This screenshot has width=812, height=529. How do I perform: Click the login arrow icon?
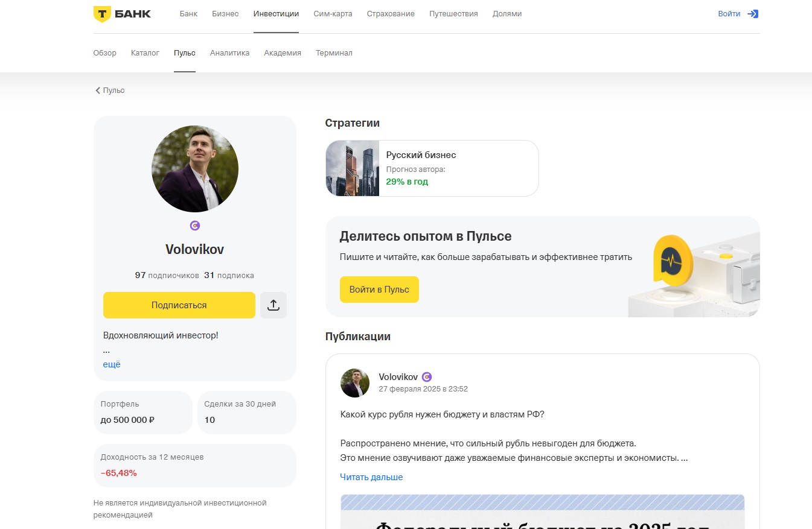[753, 14]
